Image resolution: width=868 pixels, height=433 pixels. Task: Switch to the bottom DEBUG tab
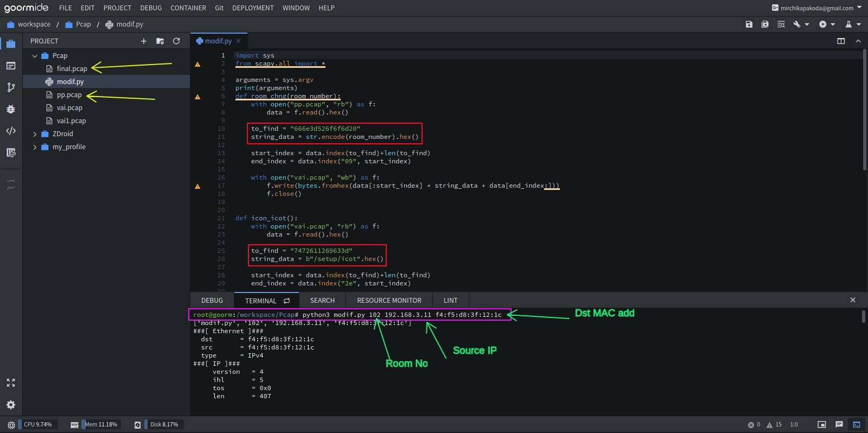coord(212,301)
